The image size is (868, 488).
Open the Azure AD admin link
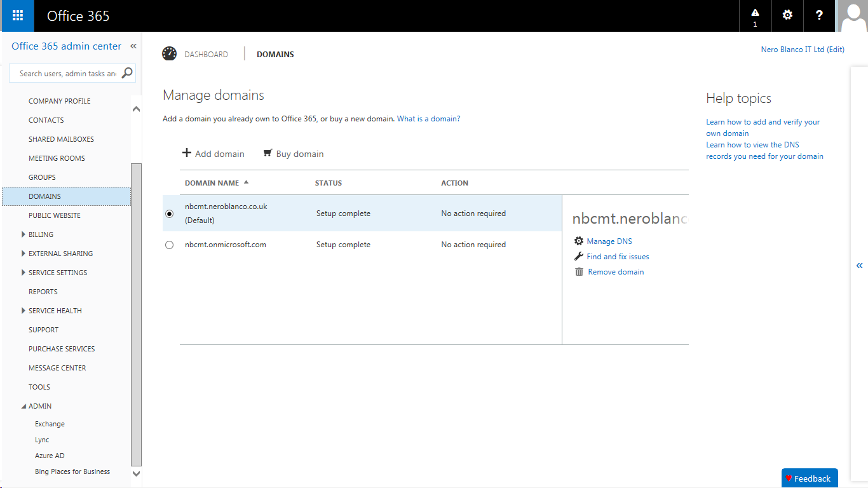click(50, 456)
